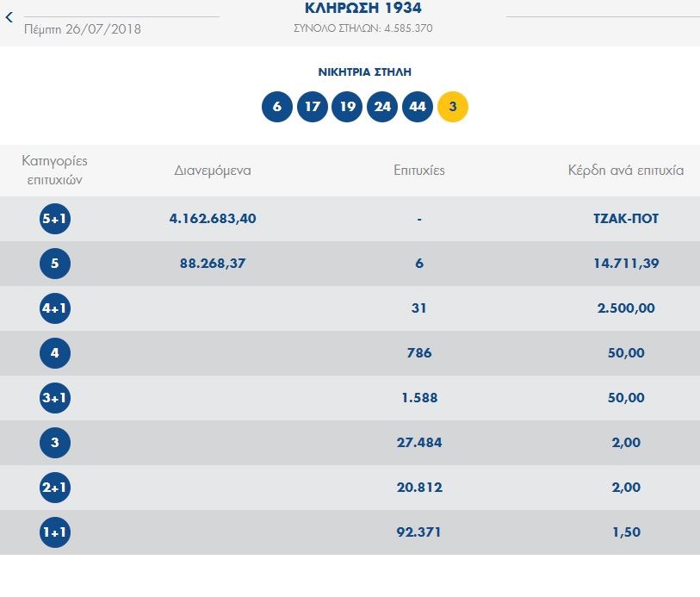Click the back arrow chevron
Image resolution: width=700 pixels, height=597 pixels.
pos(9,17)
